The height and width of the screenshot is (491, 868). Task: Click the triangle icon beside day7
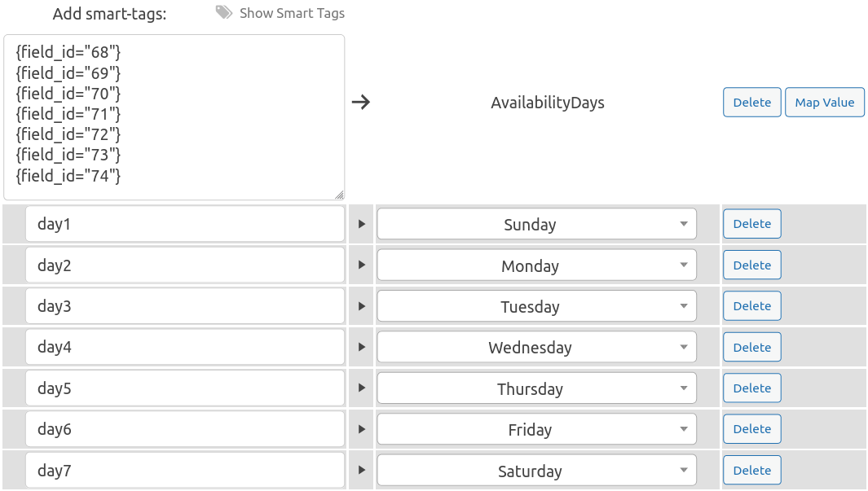pos(362,471)
